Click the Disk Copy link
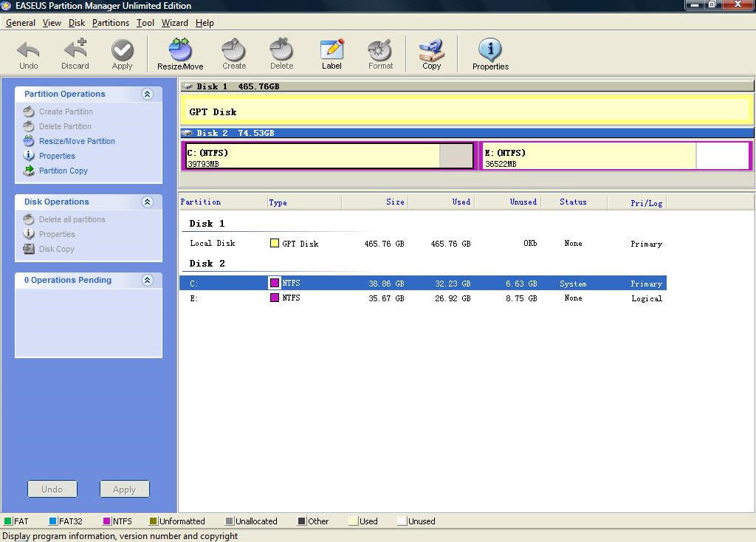Viewport: 756px width, 542px height. [x=56, y=249]
